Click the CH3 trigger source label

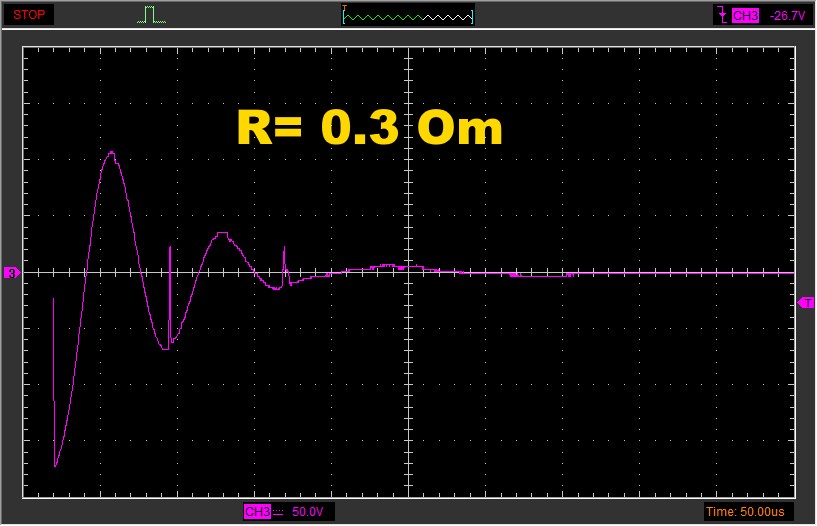745,16
